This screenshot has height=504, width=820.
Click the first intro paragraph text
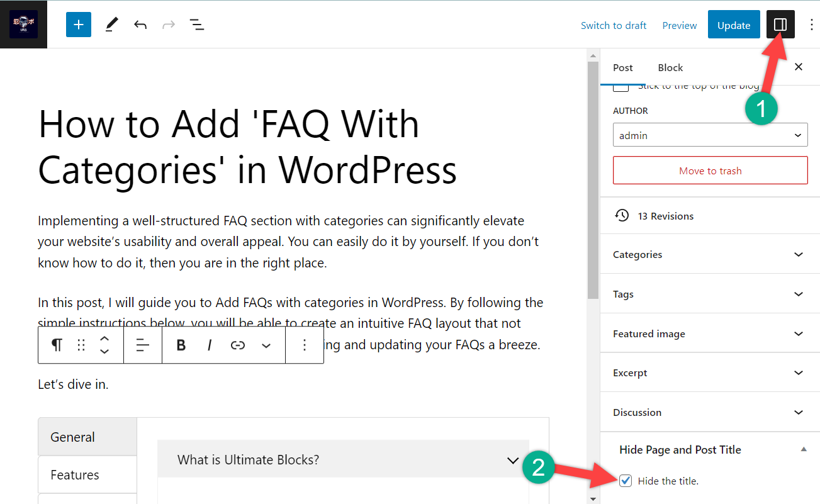pyautogui.click(x=288, y=242)
